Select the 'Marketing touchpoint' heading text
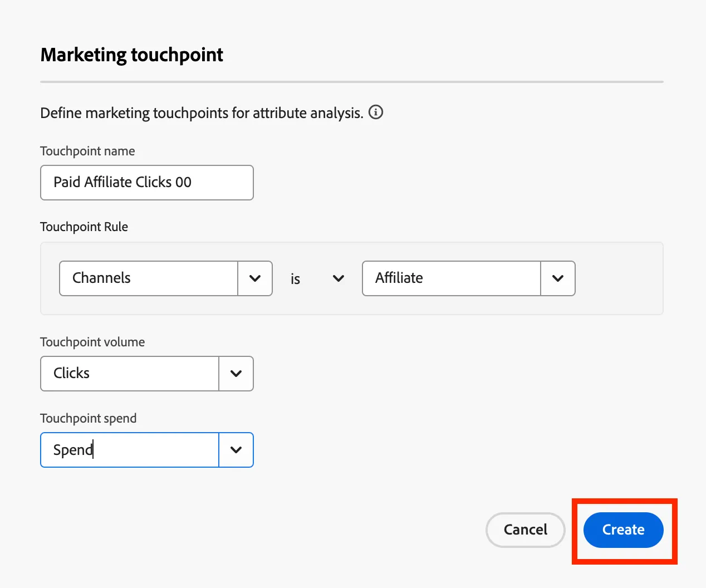This screenshot has height=588, width=706. 132,55
